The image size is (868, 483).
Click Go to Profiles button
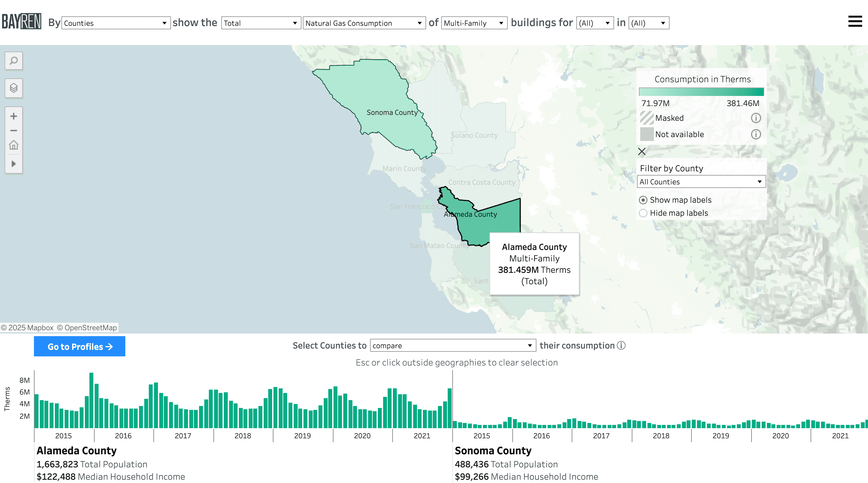point(80,347)
